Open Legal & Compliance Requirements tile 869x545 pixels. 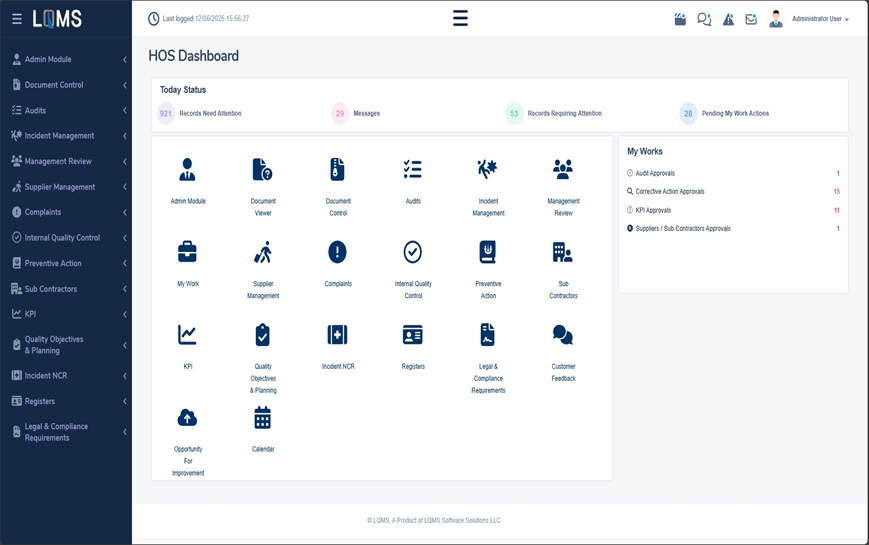click(488, 358)
